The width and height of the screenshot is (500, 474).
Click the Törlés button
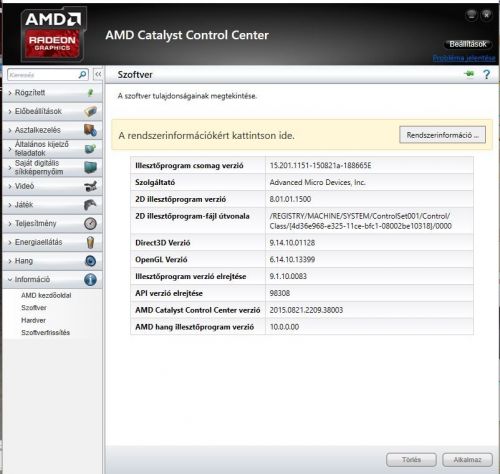(411, 460)
